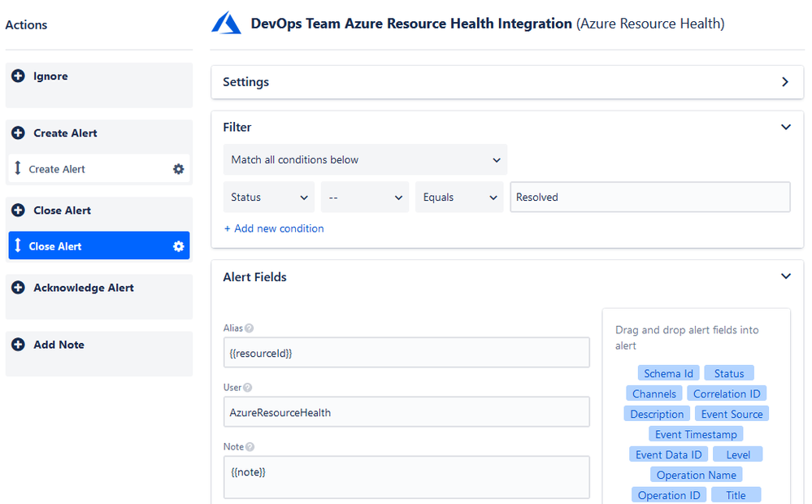Open gear settings for Create Alert rule

179,169
